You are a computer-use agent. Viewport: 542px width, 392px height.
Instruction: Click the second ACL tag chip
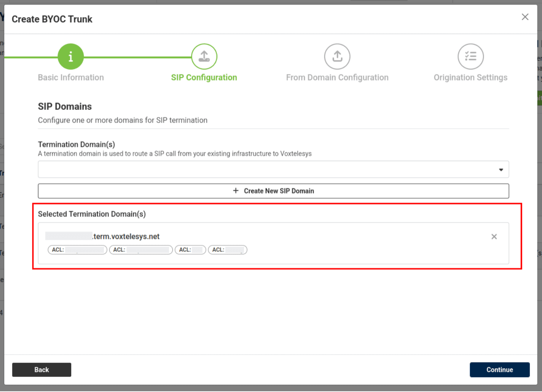[141, 250]
